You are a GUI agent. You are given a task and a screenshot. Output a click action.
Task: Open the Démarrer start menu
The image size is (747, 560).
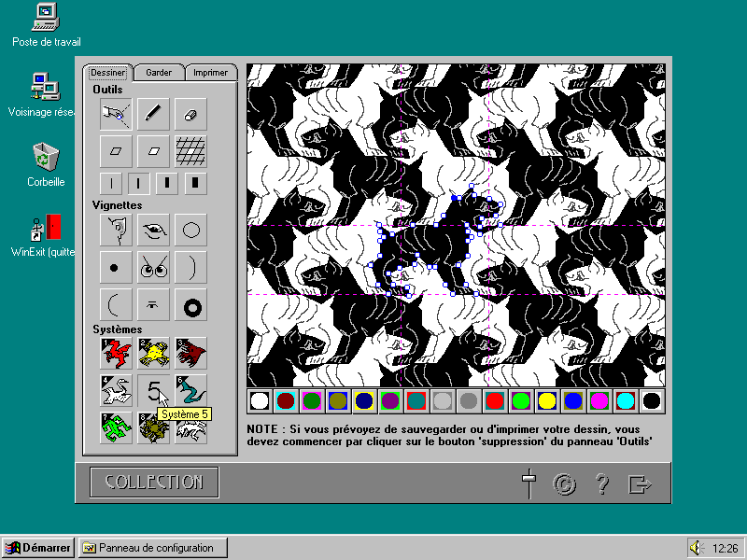click(x=38, y=548)
